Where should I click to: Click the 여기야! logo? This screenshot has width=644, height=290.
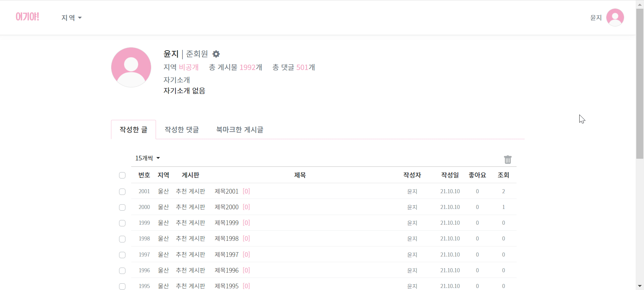(28, 17)
